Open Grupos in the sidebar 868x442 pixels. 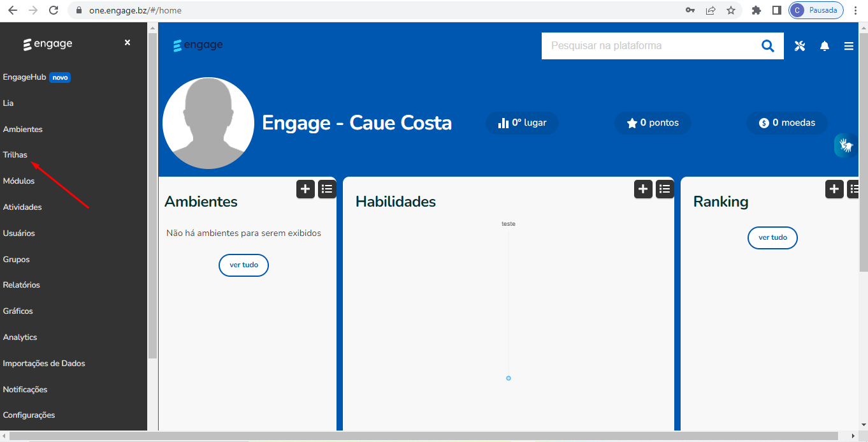(x=17, y=260)
